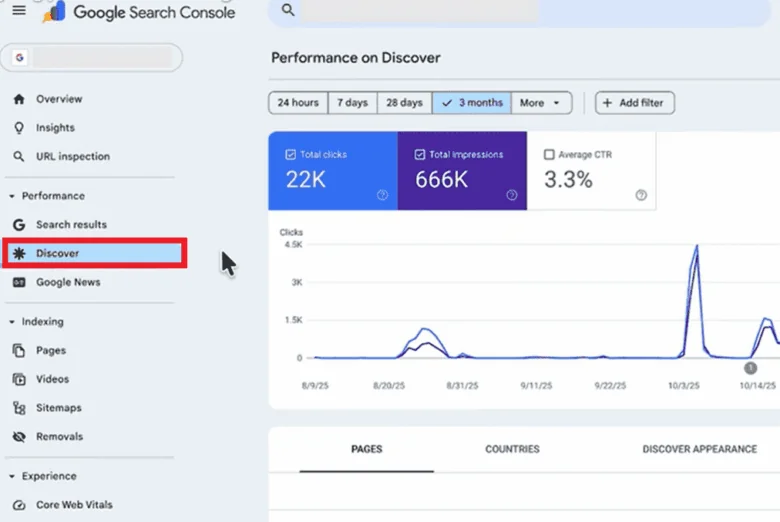Collapse the Indexing section
780x522 pixels.
coord(12,322)
